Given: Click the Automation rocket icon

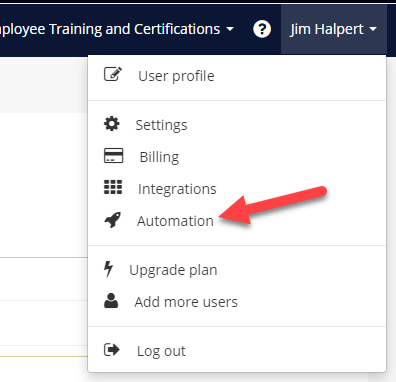Looking at the screenshot, I should pos(113,220).
